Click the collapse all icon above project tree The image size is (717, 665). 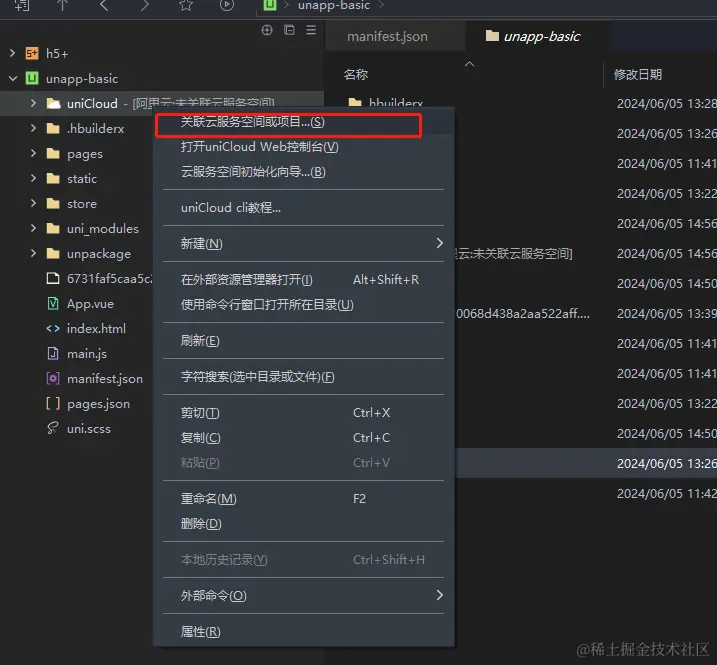pyautogui.click(x=289, y=30)
